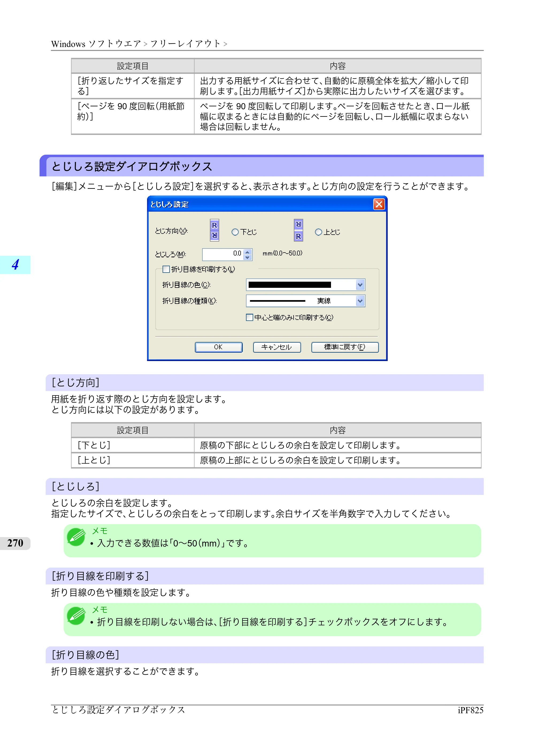Click the iPF825 footer text
535x756 pixels.
point(471,710)
